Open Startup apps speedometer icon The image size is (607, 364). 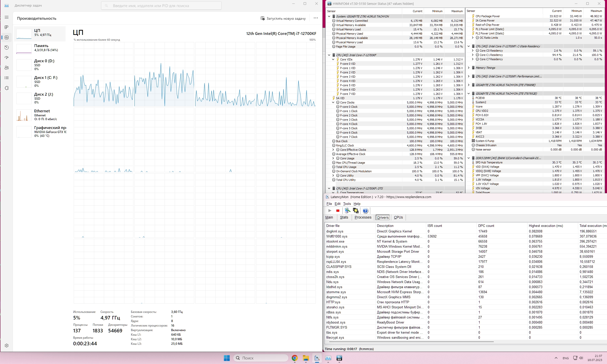(7, 58)
